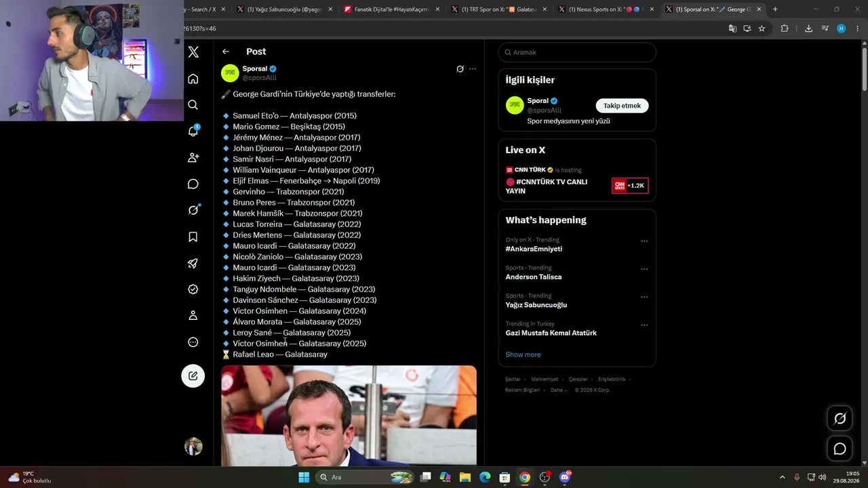Open the Gazi Mustafa Kemal Atatürk trend

click(x=551, y=333)
